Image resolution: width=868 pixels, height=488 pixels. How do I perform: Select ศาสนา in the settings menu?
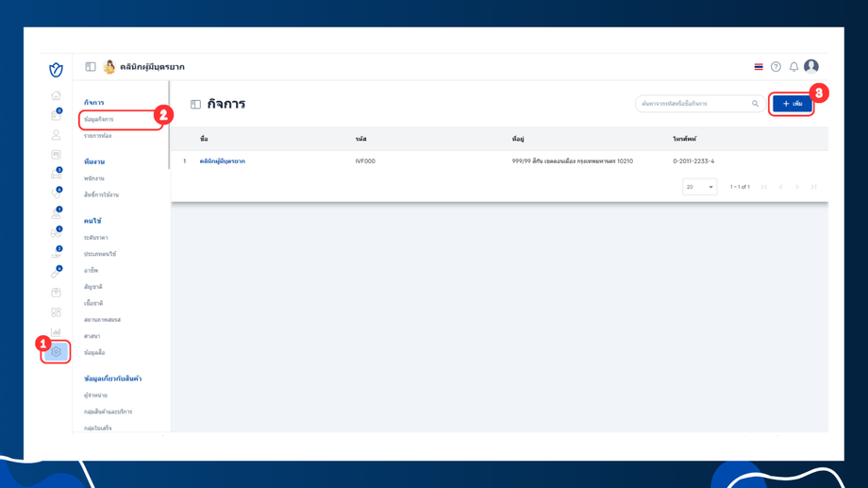[x=92, y=336]
